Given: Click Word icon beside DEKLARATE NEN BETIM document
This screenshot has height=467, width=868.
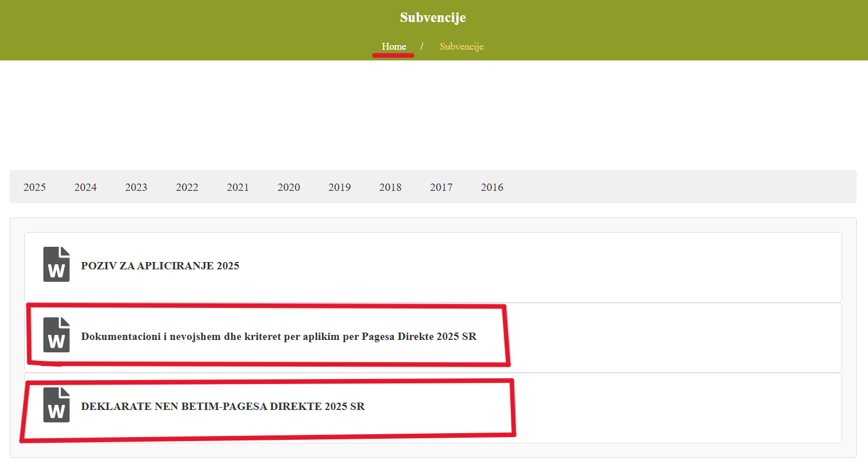Looking at the screenshot, I should [x=56, y=405].
